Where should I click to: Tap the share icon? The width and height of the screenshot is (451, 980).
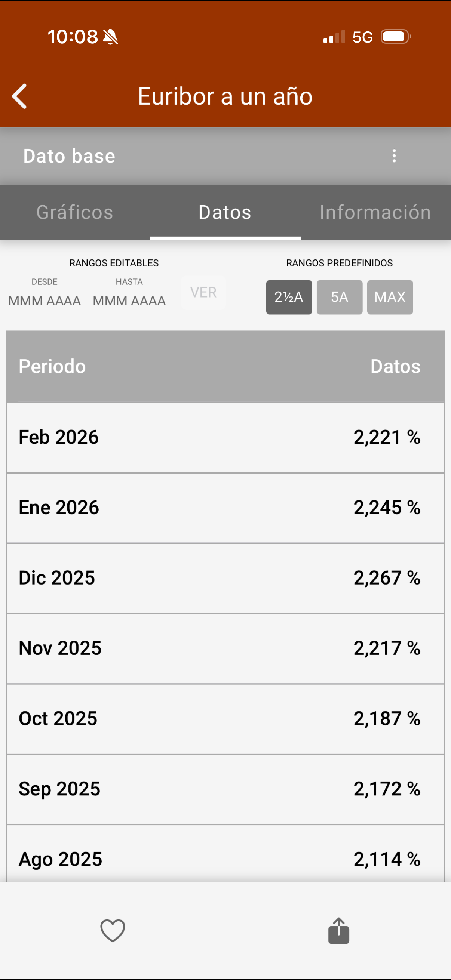(338, 930)
